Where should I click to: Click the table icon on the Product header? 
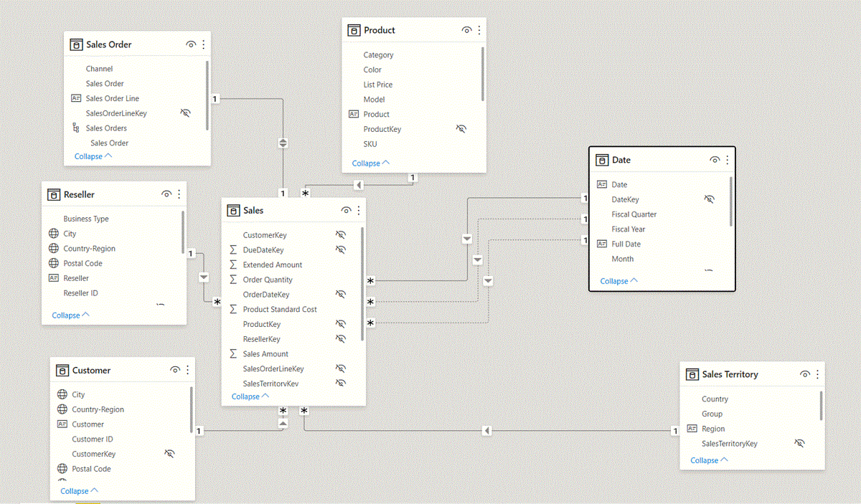354,30
